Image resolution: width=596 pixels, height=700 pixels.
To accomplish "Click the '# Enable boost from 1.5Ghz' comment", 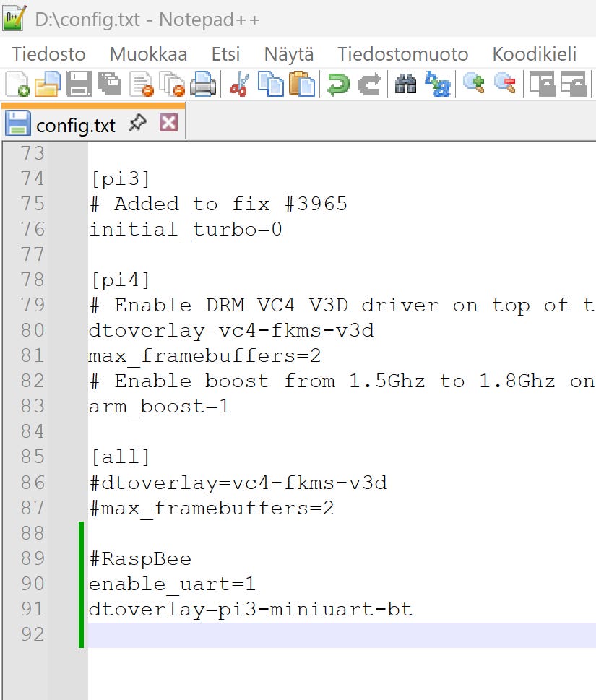I will (342, 381).
